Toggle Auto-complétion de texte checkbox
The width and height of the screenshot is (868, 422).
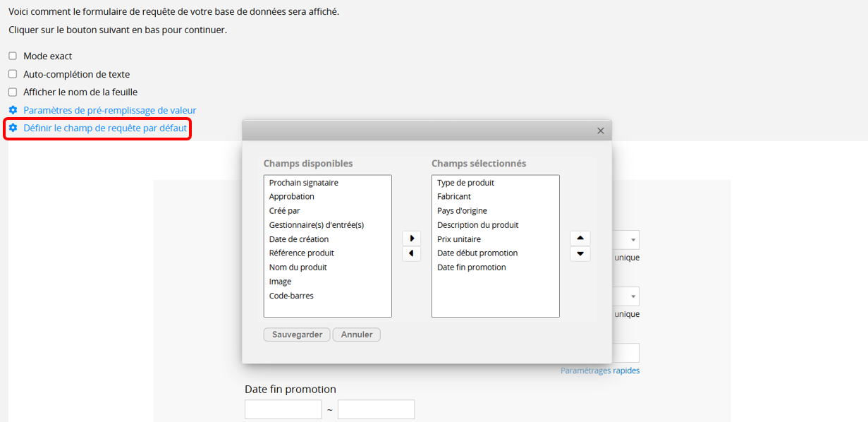pyautogui.click(x=13, y=74)
